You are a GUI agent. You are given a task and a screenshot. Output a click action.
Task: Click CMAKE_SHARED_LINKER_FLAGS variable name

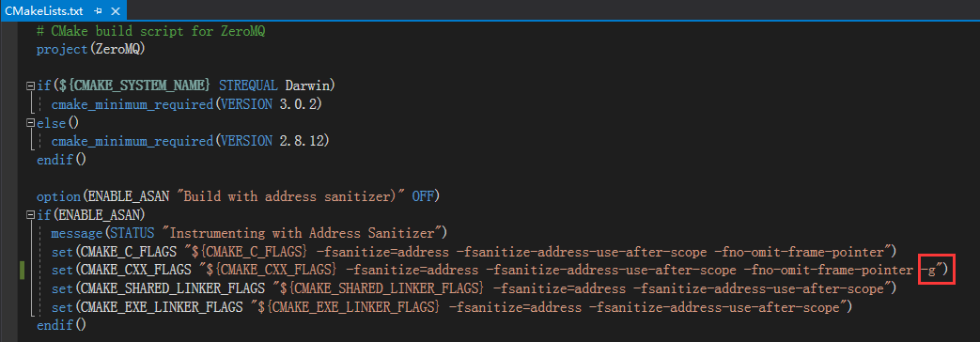(169, 288)
